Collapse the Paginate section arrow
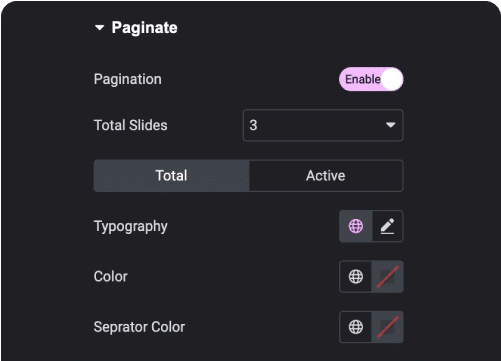Image resolution: width=501 pixels, height=361 pixels. coord(99,28)
